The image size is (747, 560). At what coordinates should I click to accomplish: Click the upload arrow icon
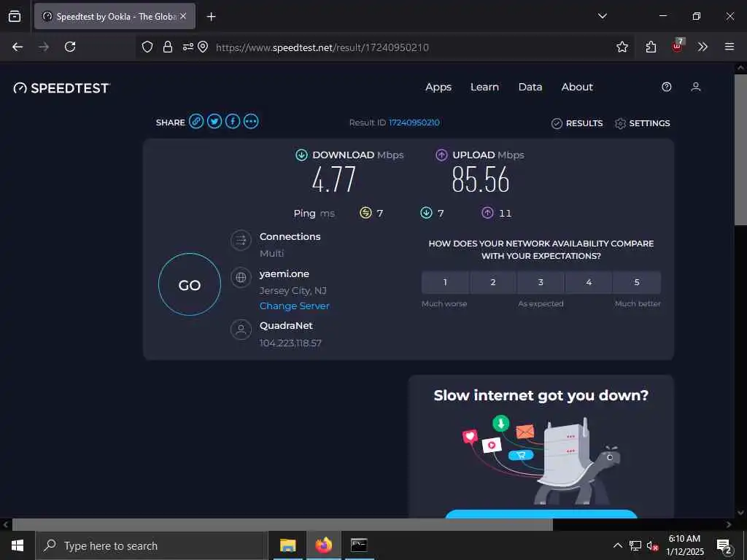[441, 155]
